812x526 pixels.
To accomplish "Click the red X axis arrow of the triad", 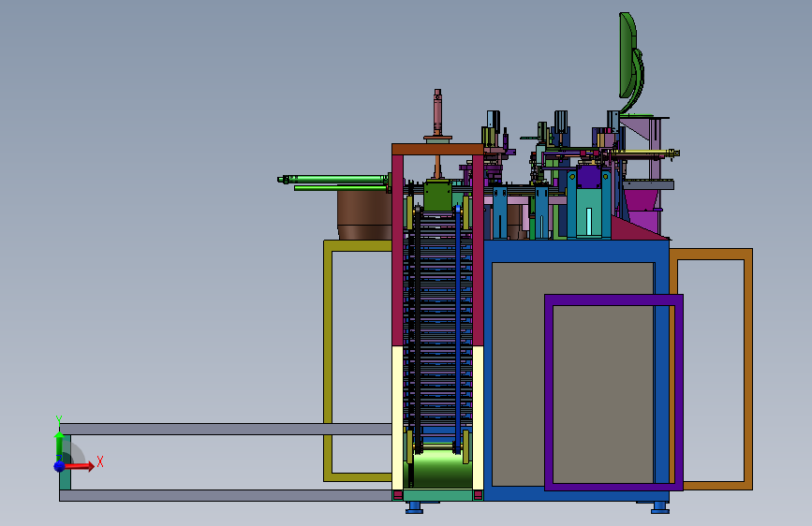I will coord(81,466).
